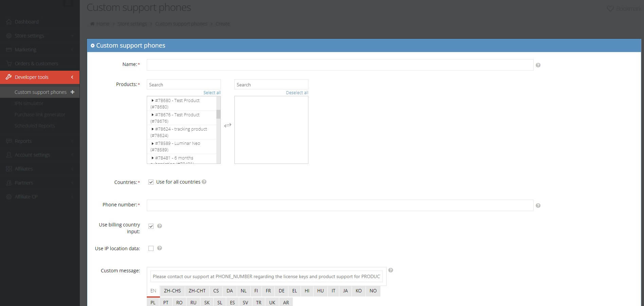Screen dimensions: 644x306
Task: Click the Bookmark heart icon at top right
Action: 610,9
